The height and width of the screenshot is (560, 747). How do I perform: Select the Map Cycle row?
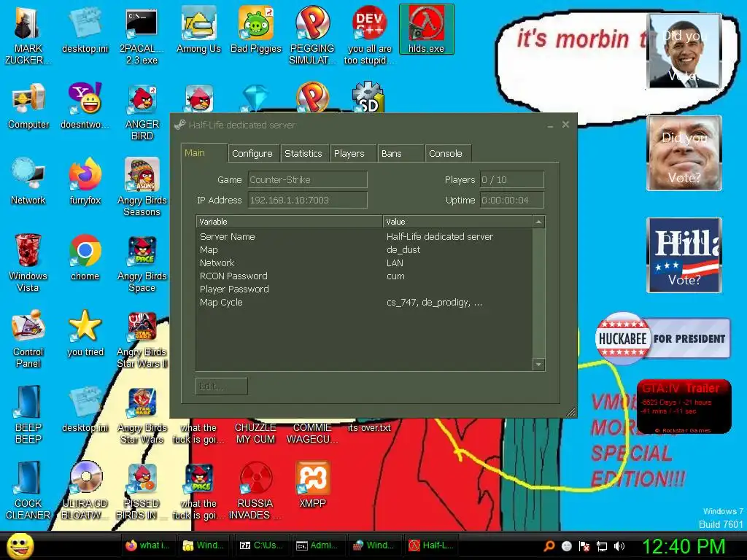coord(364,303)
